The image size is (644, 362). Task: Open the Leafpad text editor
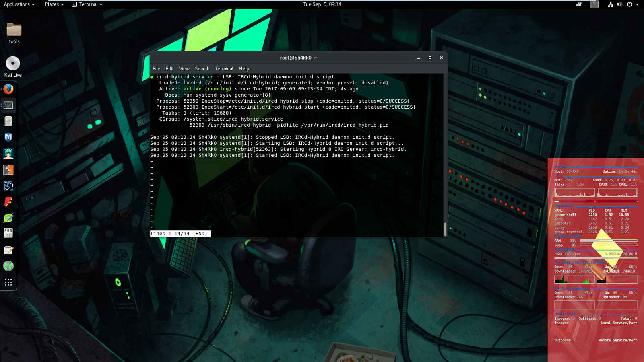pyautogui.click(x=8, y=218)
